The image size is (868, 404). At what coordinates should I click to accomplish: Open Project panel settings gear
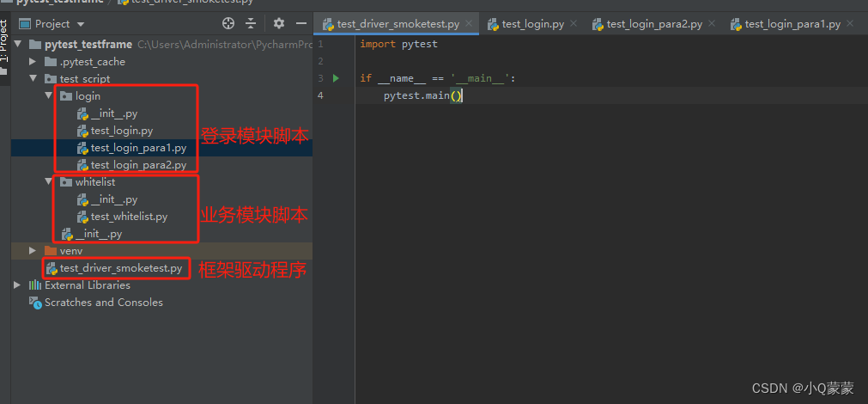pos(279,23)
